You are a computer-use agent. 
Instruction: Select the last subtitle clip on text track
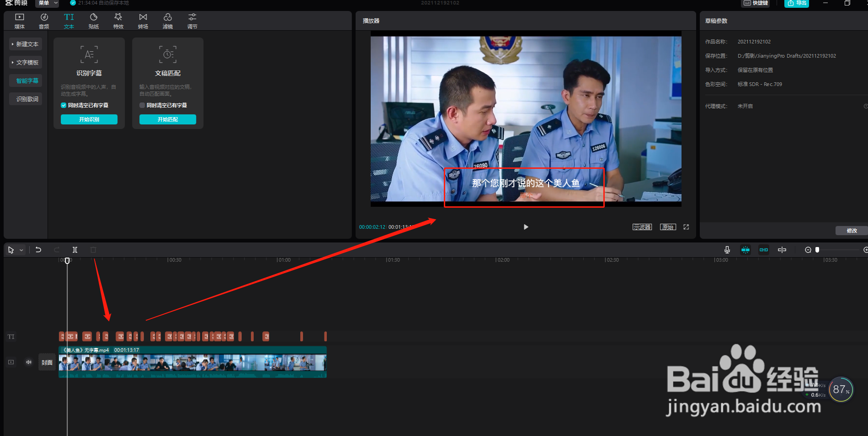(x=325, y=337)
